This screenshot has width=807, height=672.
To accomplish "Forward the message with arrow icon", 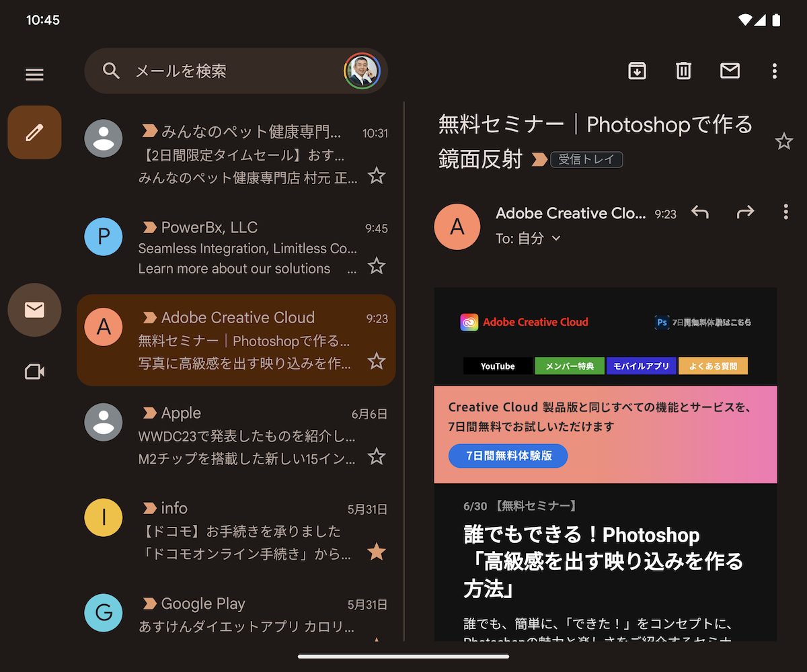I will click(x=745, y=212).
